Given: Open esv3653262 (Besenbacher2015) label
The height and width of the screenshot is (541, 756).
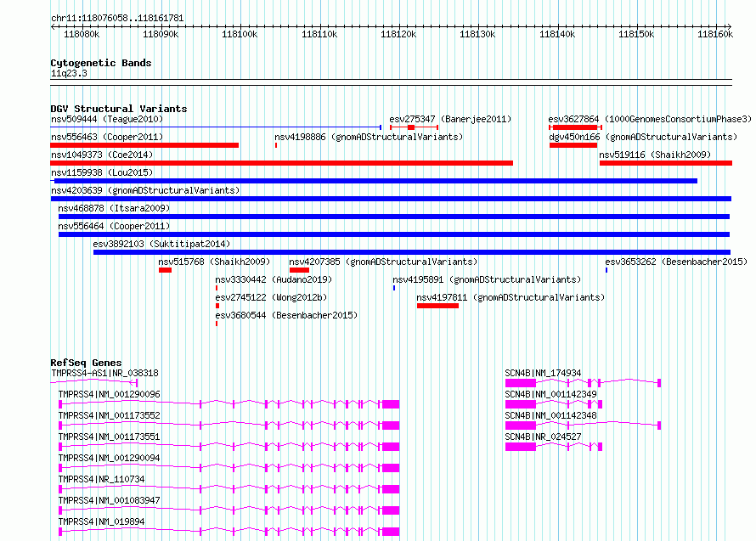Looking at the screenshot, I should [x=676, y=262].
